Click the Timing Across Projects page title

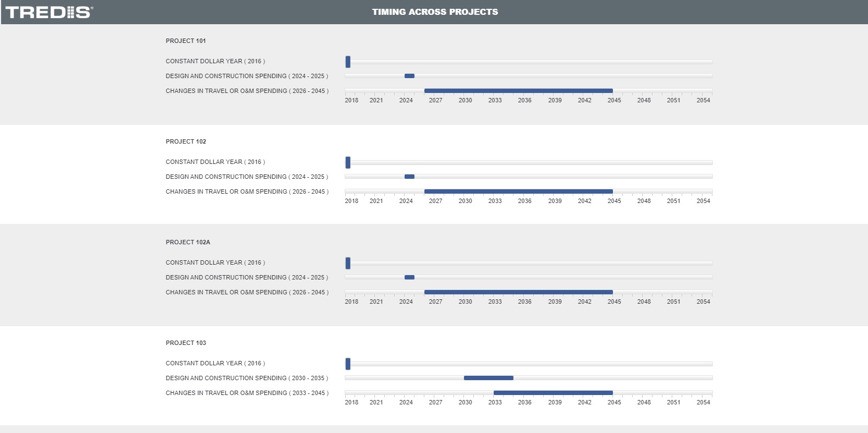pos(435,12)
